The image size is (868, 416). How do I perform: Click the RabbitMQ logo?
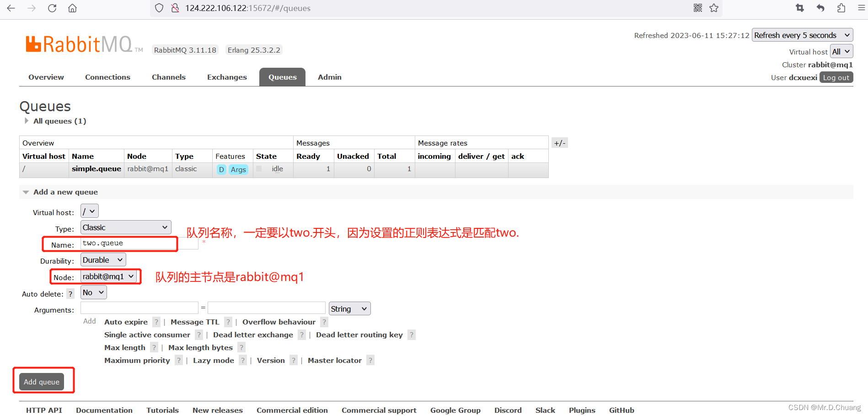(84, 44)
